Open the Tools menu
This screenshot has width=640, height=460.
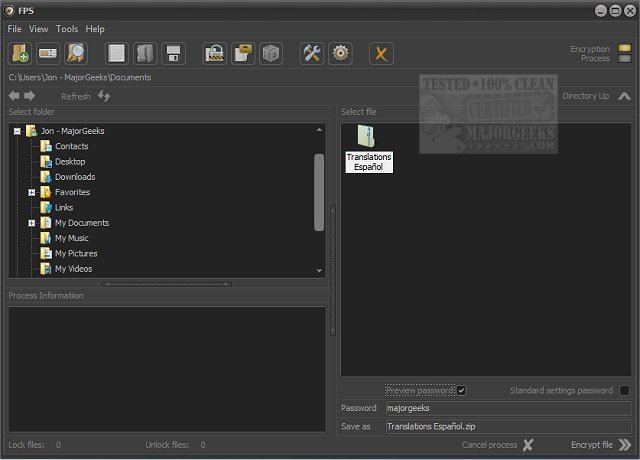tap(67, 29)
